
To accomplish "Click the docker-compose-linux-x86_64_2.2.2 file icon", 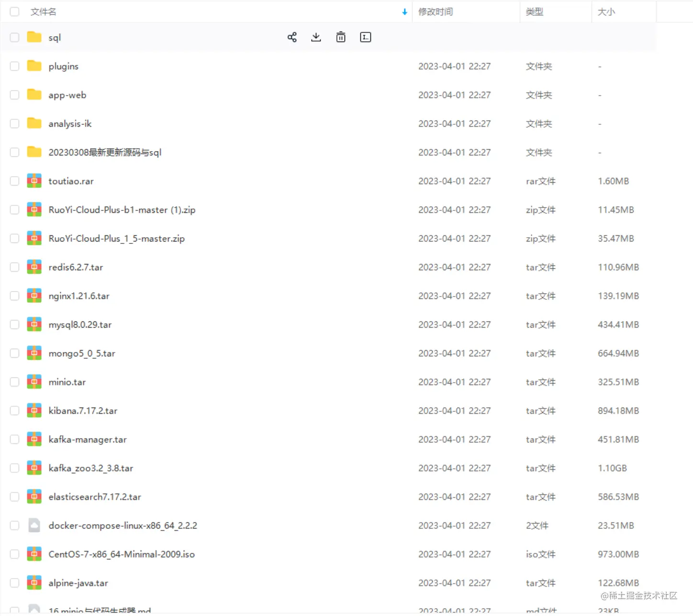I will click(34, 525).
